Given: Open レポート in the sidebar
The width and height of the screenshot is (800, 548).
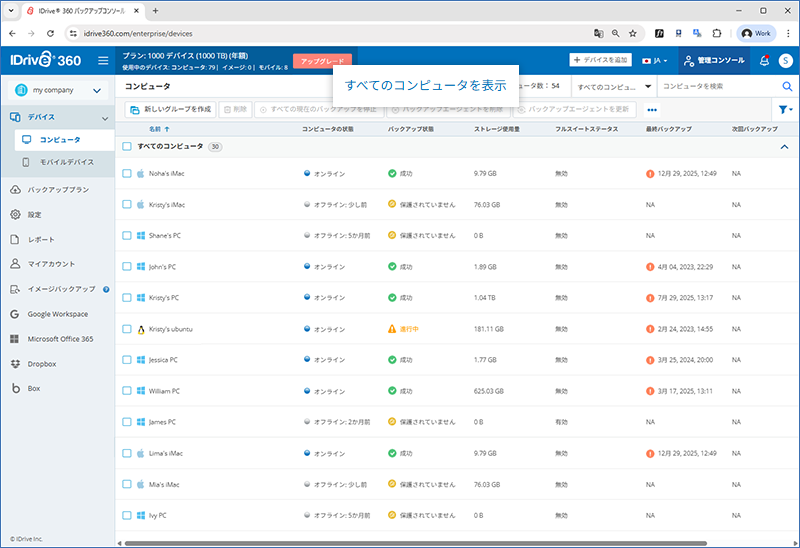Looking at the screenshot, I should point(41,239).
